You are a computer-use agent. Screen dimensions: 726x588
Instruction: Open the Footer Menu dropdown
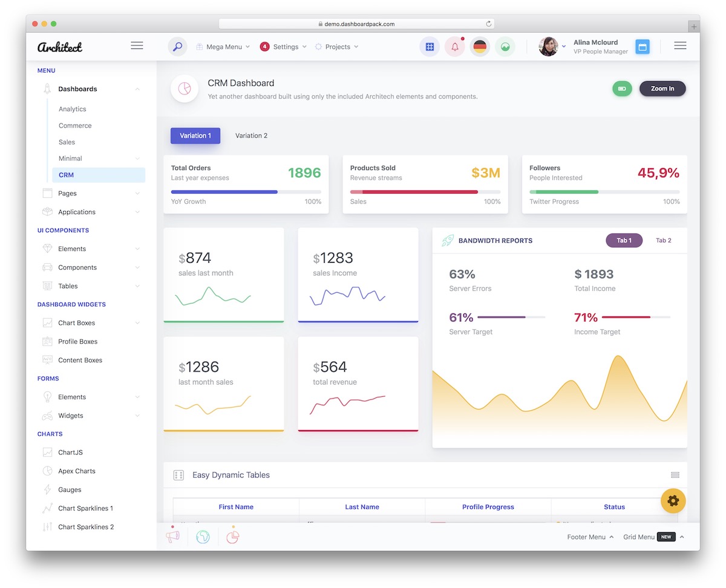[x=590, y=537]
